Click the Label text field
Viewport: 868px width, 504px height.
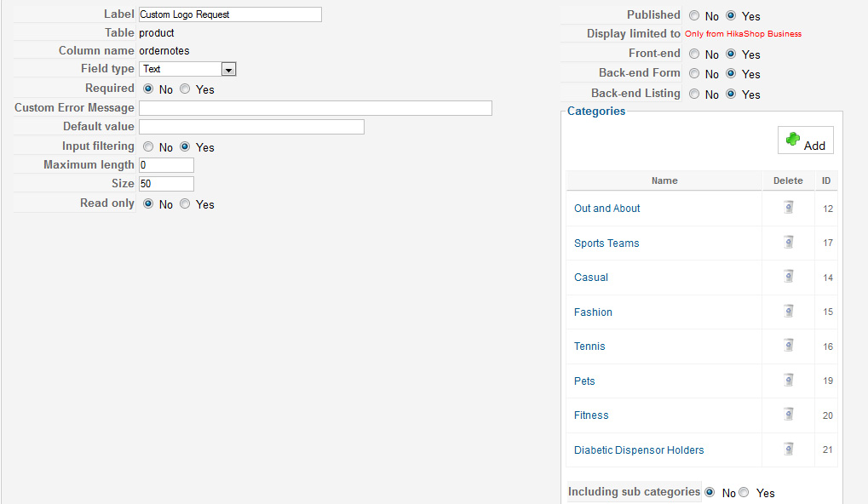coord(230,14)
